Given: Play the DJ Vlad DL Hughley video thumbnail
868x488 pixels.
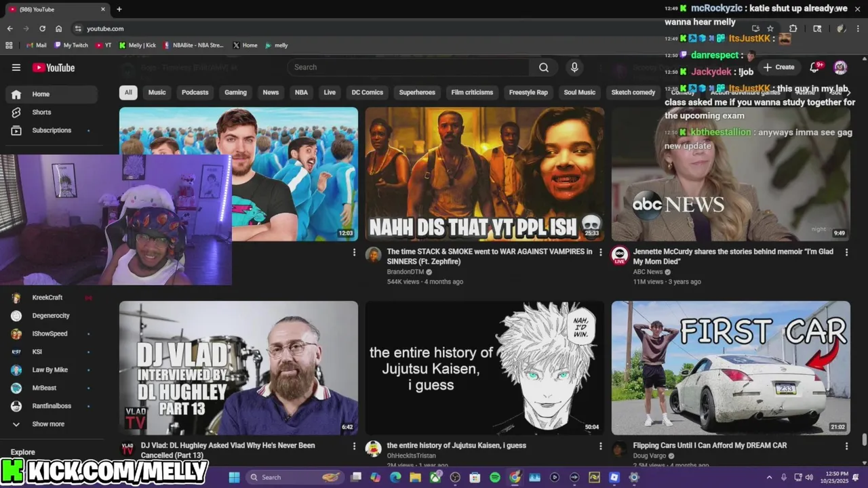Looking at the screenshot, I should 239,368.
